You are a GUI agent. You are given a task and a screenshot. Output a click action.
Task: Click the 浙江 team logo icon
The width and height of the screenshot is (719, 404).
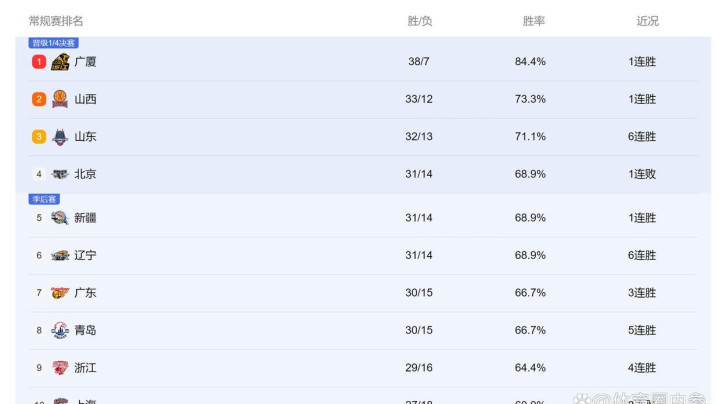60,368
